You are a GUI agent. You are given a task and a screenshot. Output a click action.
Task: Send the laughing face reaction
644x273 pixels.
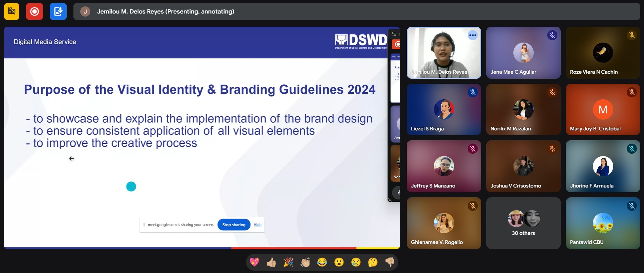(x=322, y=262)
